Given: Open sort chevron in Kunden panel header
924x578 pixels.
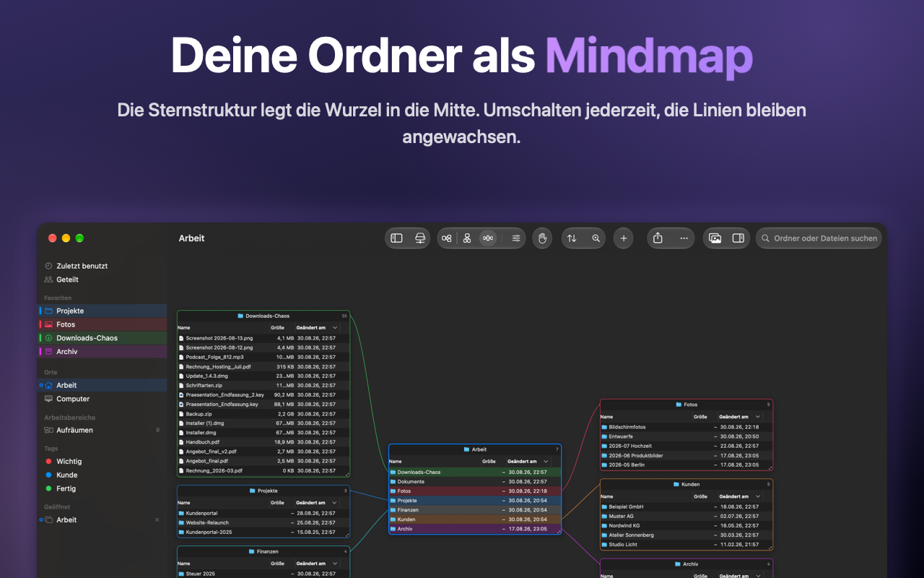Looking at the screenshot, I should (758, 496).
